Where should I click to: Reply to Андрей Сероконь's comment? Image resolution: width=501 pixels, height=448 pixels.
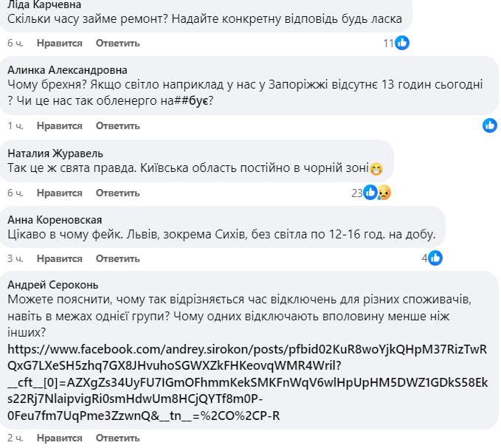(x=117, y=438)
